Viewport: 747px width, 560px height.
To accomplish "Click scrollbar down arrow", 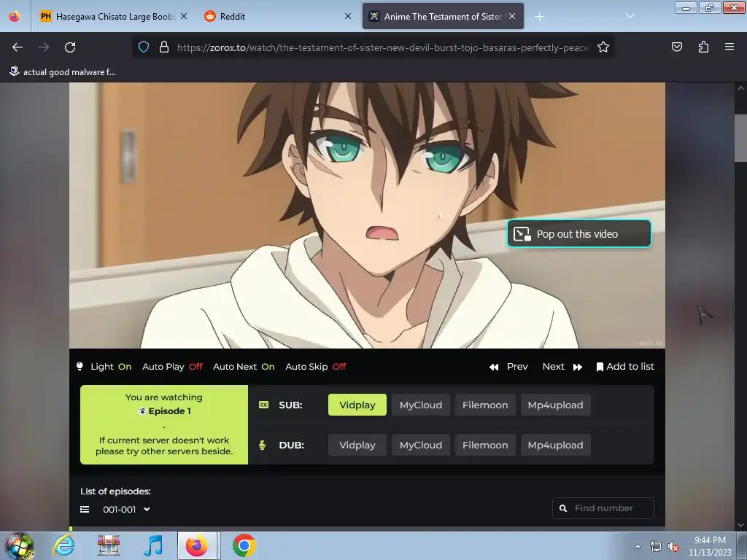I will (740, 525).
